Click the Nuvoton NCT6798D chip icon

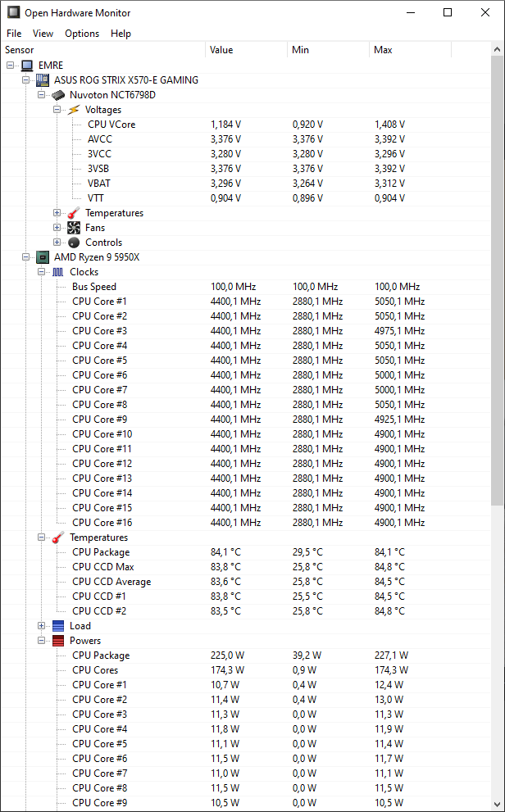(58, 95)
